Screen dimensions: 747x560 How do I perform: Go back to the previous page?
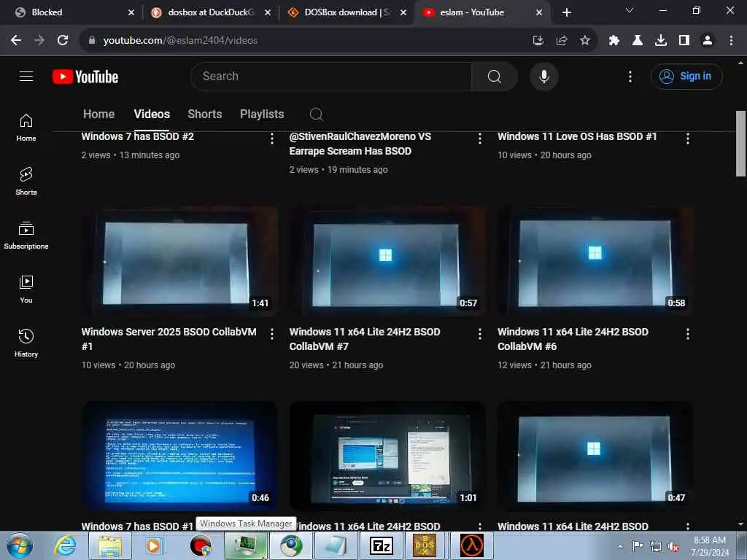[x=16, y=41]
